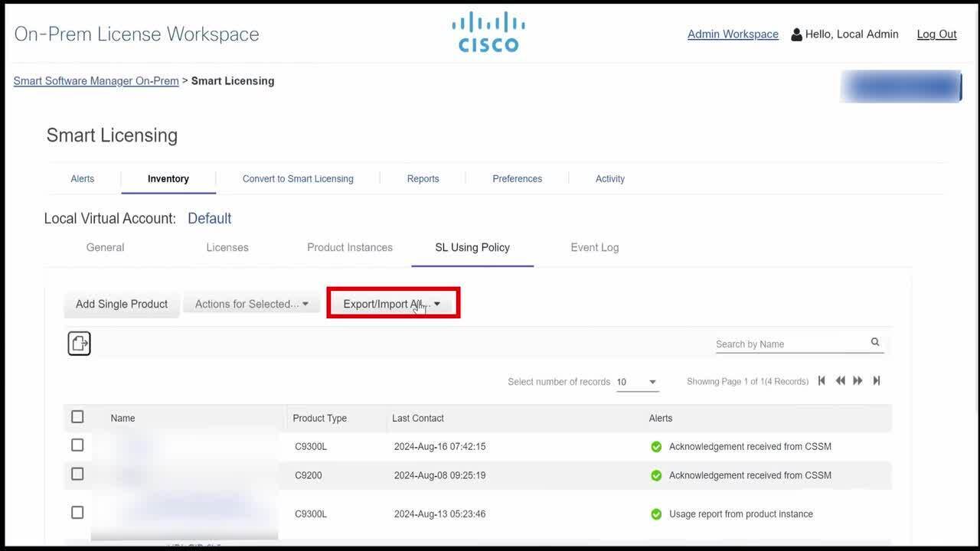Screen dimensions: 980x551
Task: Open the Preferences tab
Action: (518, 178)
